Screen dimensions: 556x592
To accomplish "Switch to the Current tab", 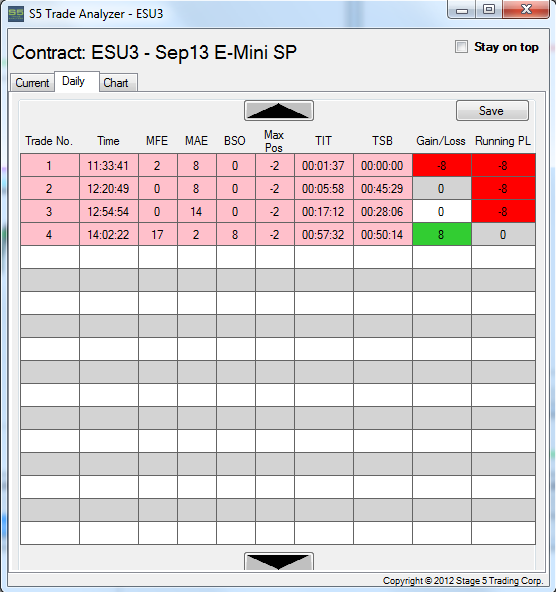I will coord(32,82).
